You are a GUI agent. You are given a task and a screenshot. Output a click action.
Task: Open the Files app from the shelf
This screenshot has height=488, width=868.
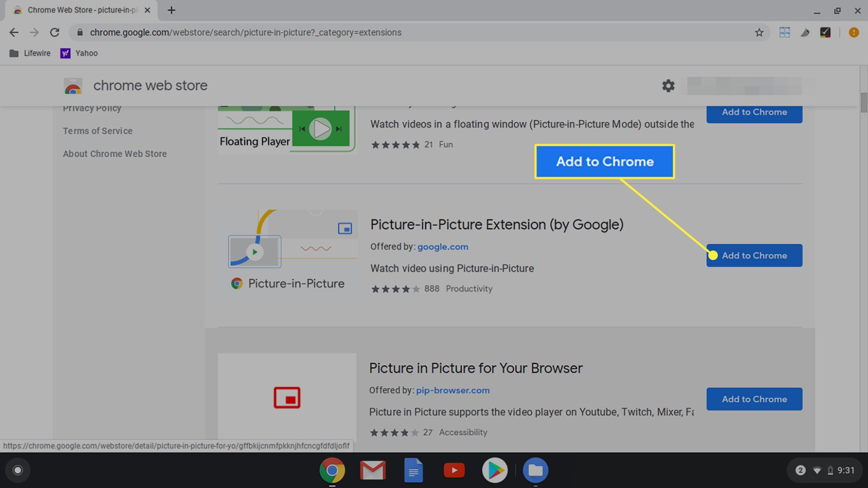point(536,470)
